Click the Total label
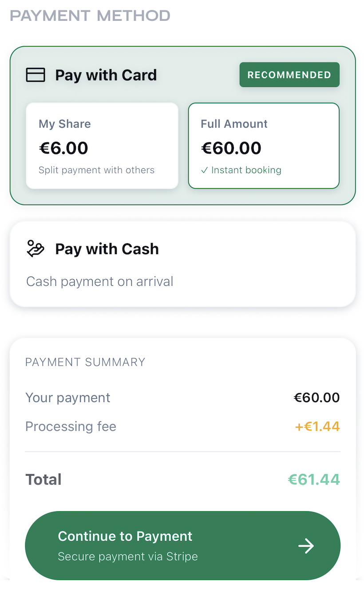Screen dimensions: 364x600 (44, 480)
